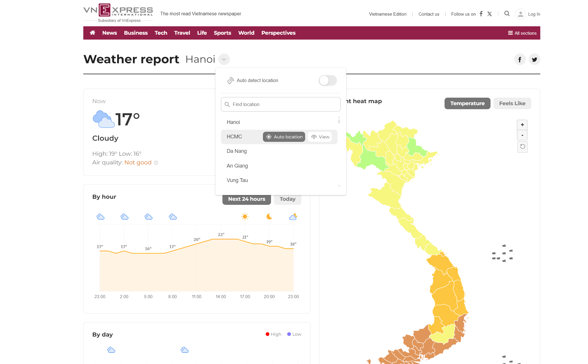Viewport: 588px width, 364px height.
Task: Reset the heat map view
Action: (x=522, y=147)
